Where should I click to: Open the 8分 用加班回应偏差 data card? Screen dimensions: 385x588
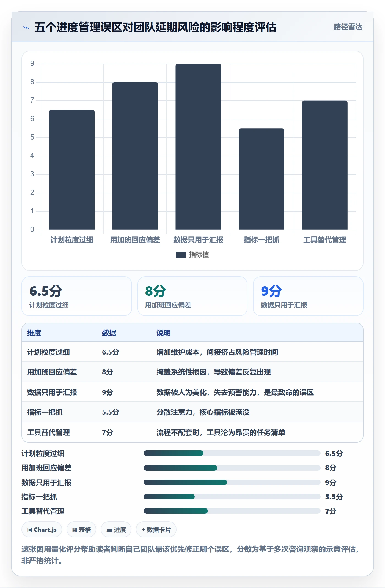pos(193,296)
